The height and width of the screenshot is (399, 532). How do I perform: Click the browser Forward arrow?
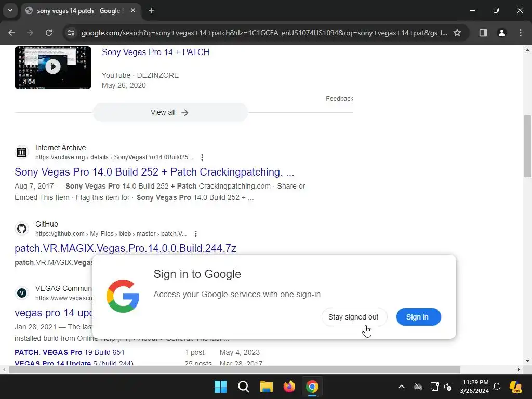coord(30,33)
